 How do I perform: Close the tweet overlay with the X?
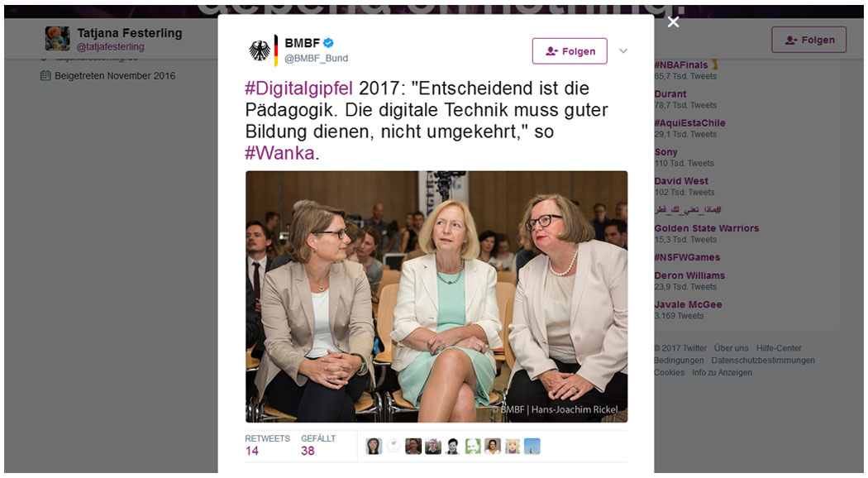pyautogui.click(x=673, y=22)
